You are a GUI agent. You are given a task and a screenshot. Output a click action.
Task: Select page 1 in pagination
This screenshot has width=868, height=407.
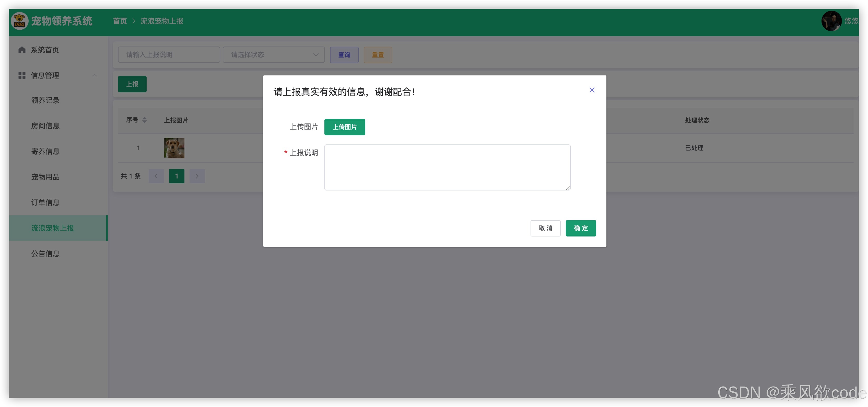tap(177, 176)
